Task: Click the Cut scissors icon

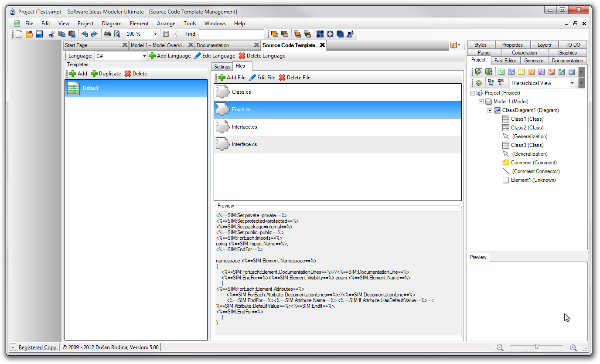Action: [51, 34]
